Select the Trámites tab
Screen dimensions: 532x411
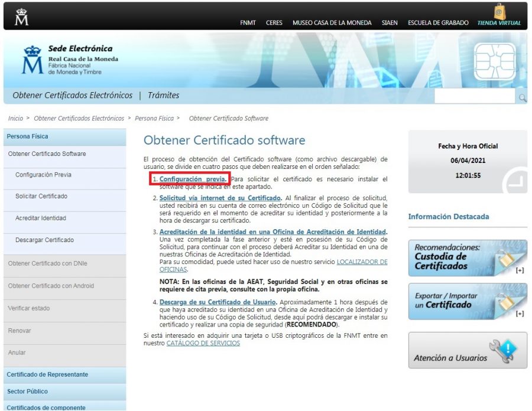164,95
